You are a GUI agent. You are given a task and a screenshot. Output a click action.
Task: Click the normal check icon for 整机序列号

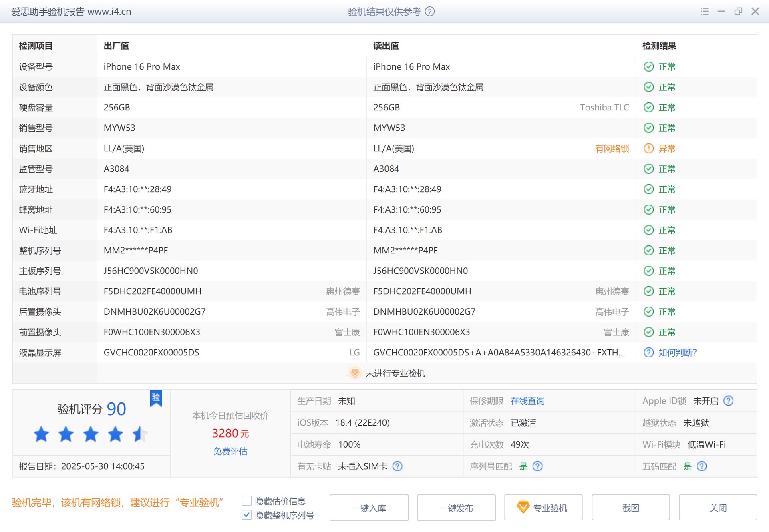[x=648, y=251]
